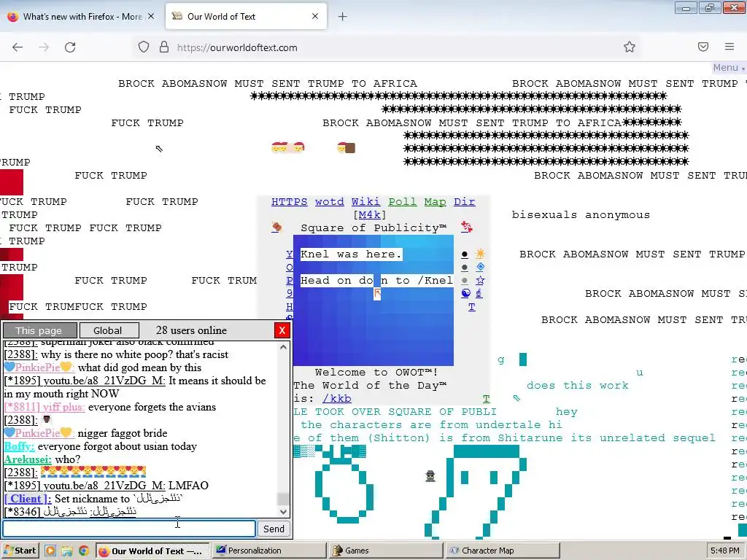This screenshot has width=747, height=560.
Task: Send the chat message
Action: [x=274, y=529]
